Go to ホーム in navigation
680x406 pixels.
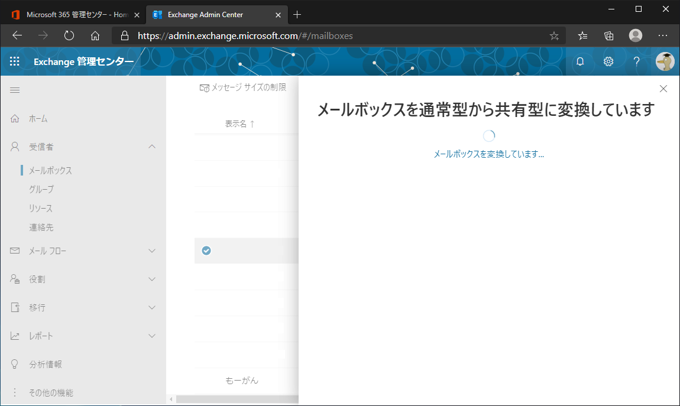[38, 118]
